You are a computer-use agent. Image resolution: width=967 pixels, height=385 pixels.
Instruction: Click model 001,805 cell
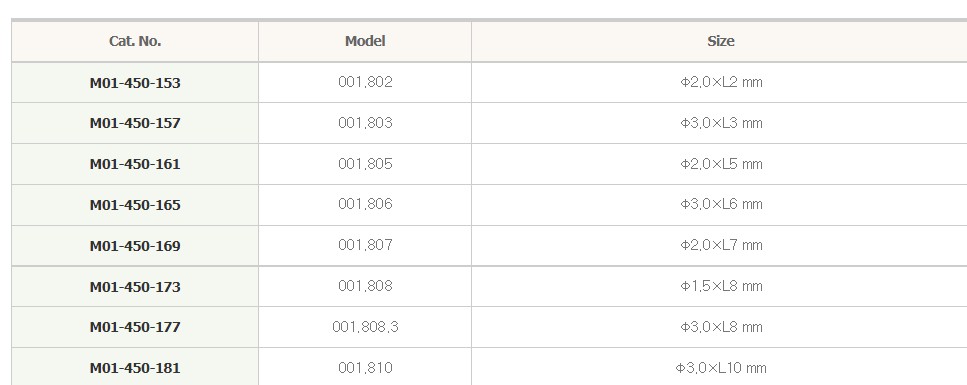pos(365,164)
